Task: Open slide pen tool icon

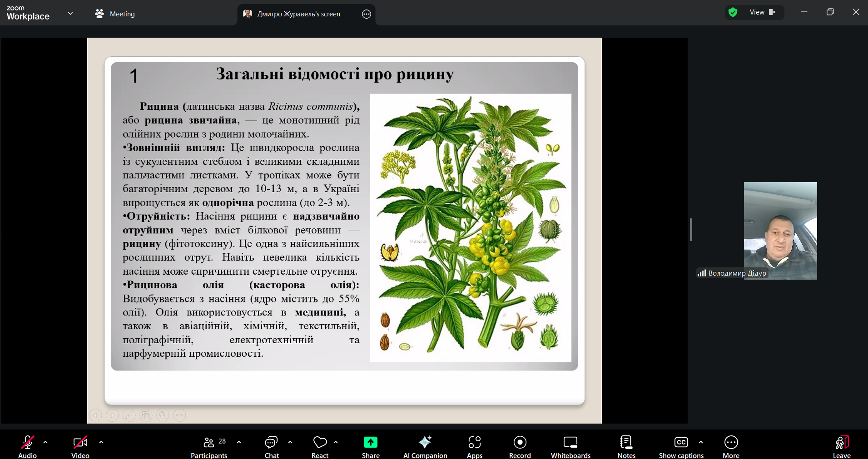Action: tap(129, 415)
